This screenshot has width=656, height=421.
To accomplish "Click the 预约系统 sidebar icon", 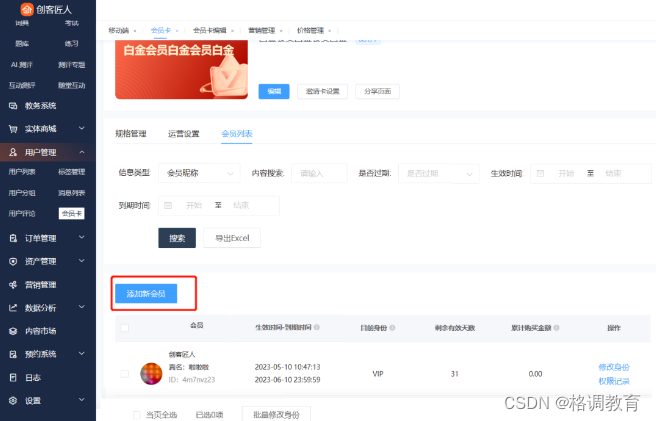I will pyautogui.click(x=13, y=354).
